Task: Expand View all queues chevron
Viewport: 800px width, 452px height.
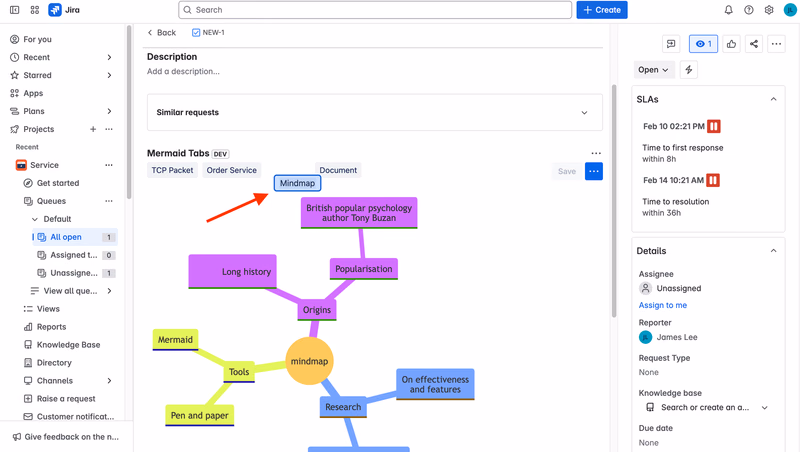Action: 109,291
